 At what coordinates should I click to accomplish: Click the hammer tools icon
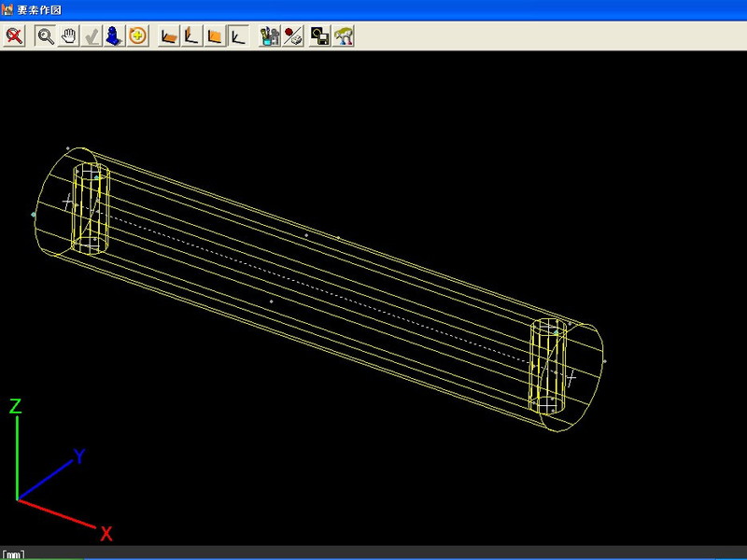[343, 36]
